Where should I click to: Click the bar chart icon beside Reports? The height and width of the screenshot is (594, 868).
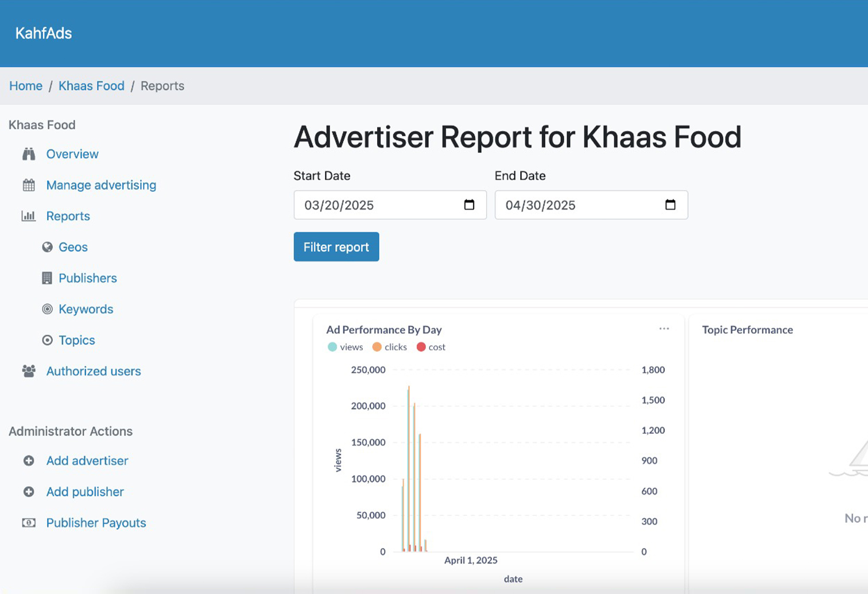pos(29,216)
